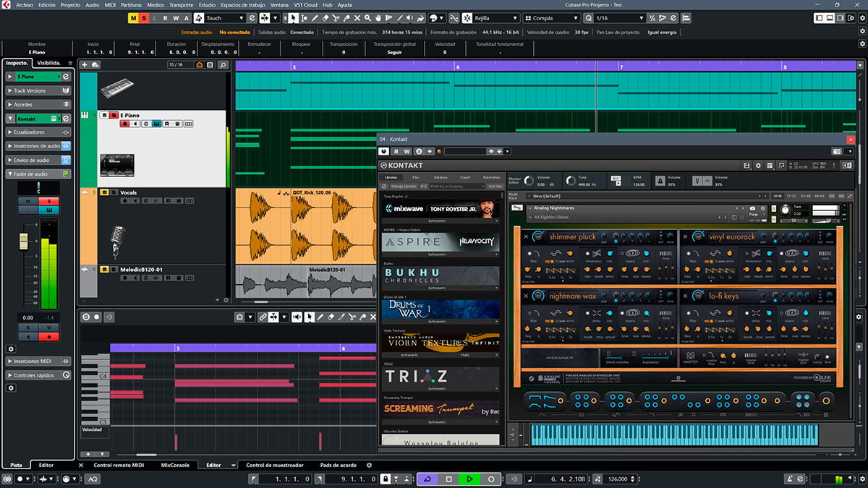Open the editor zone settings gear icon
Viewport: 868px width, 488px height.
pyautogui.click(x=369, y=466)
